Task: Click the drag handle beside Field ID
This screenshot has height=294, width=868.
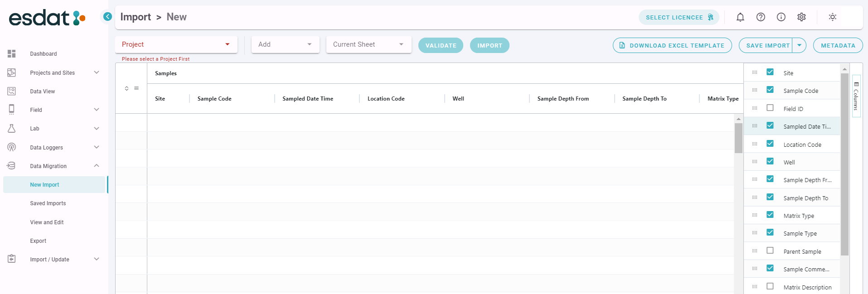Action: pos(755,108)
